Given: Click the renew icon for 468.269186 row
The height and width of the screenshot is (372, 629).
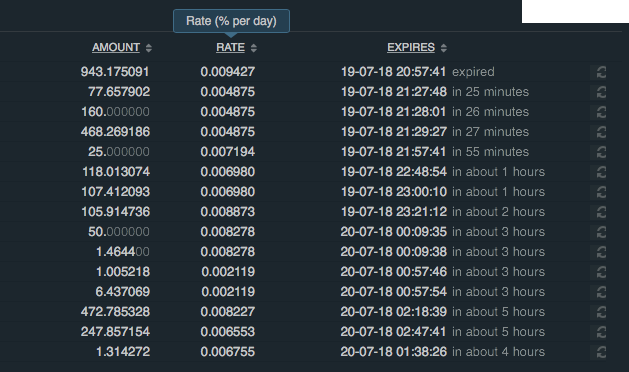Looking at the screenshot, I should pyautogui.click(x=601, y=132).
